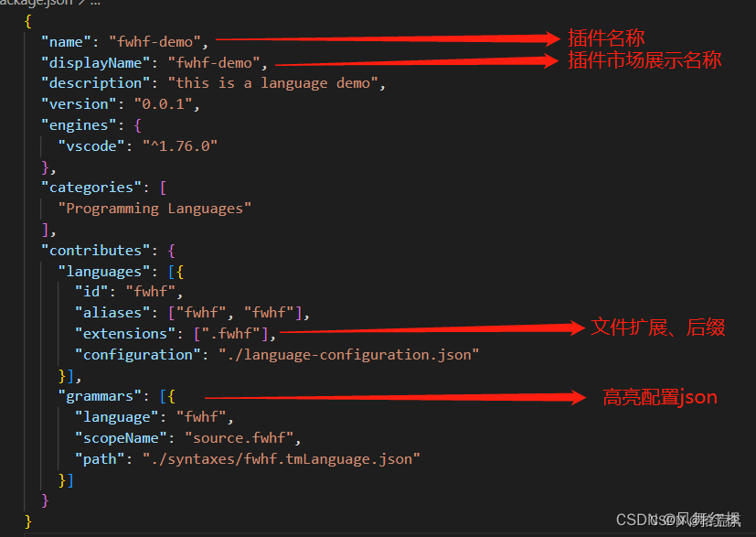The image size is (756, 537).
Task: Click the "vscode" key
Action: tap(91, 146)
